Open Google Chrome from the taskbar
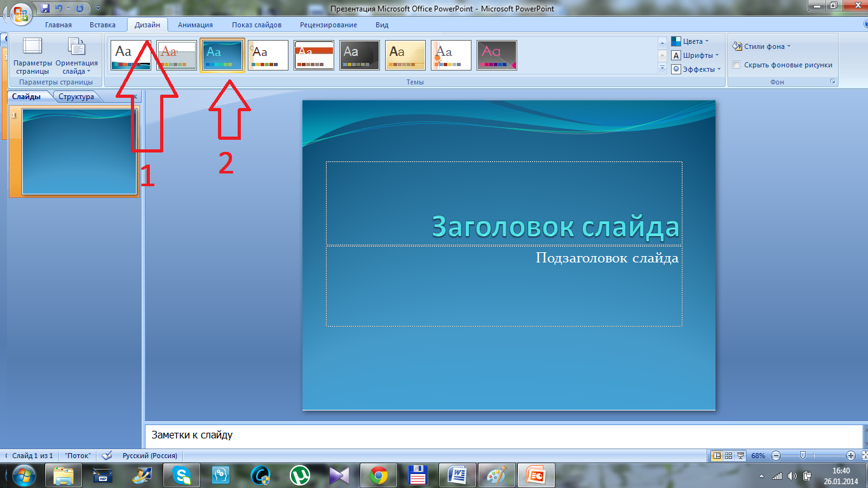This screenshot has width=868, height=488. [379, 475]
